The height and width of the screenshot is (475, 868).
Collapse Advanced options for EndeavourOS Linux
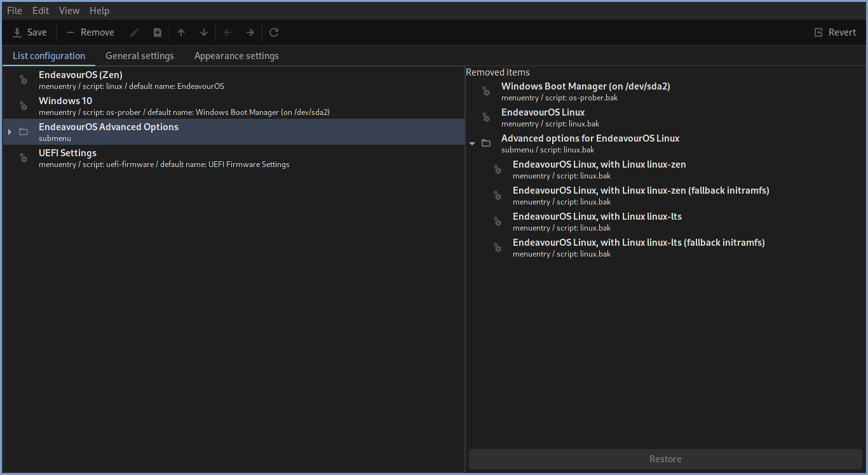click(x=472, y=144)
